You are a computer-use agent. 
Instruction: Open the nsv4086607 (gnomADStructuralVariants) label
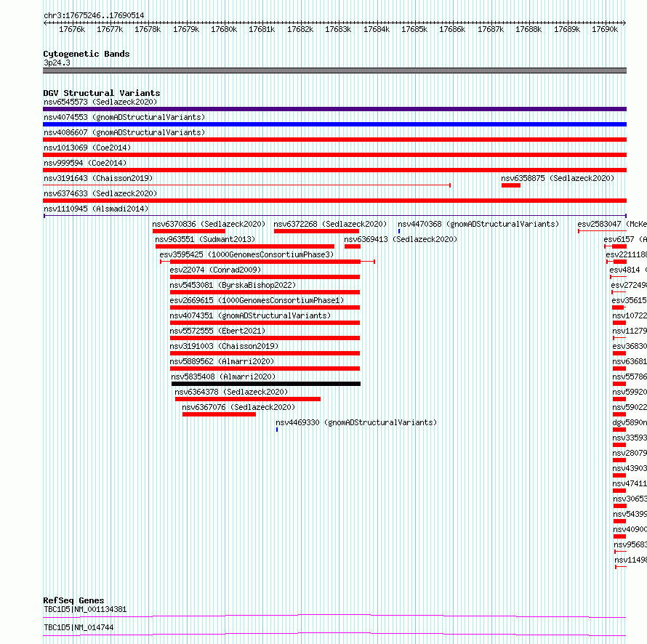click(x=124, y=132)
